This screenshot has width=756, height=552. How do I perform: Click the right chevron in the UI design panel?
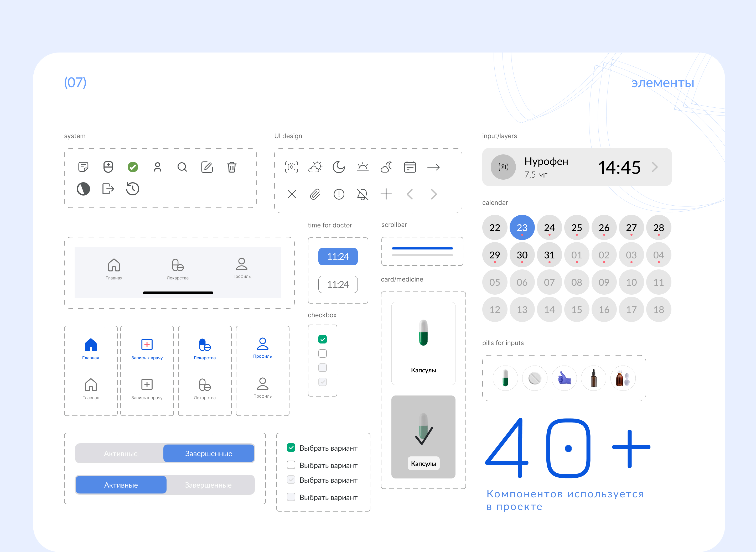tap(434, 194)
